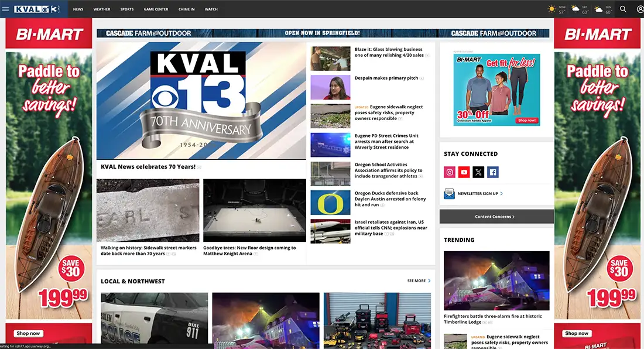The width and height of the screenshot is (644, 349).
Task: Click power tools story thumbnail
Action: [377, 321]
